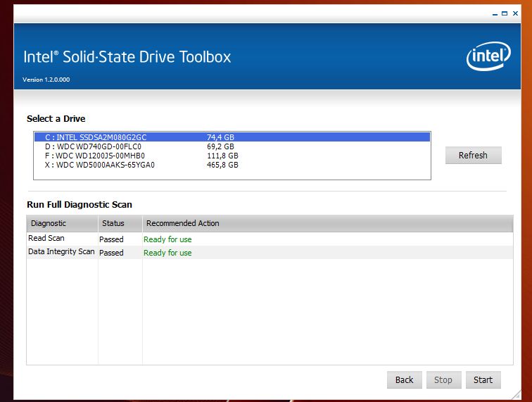Click Data Integrity Scan Passed status
The height and width of the screenshot is (402, 532).
111,253
